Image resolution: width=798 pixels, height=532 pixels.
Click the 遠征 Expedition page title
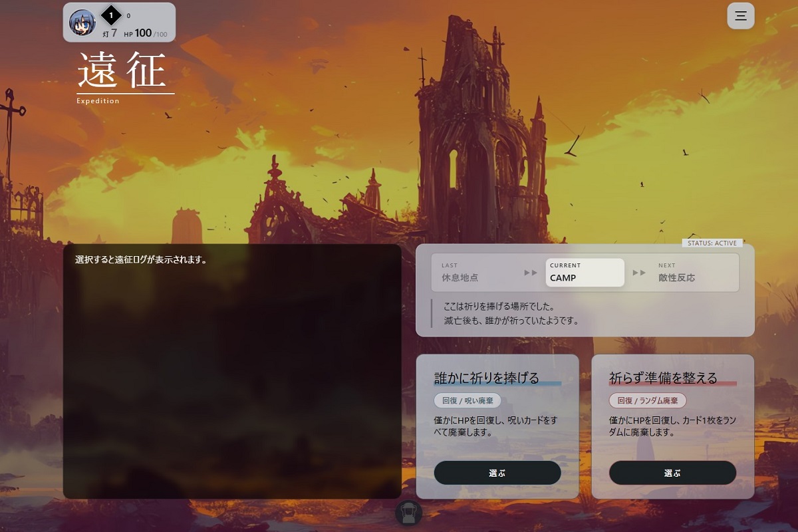(x=122, y=73)
